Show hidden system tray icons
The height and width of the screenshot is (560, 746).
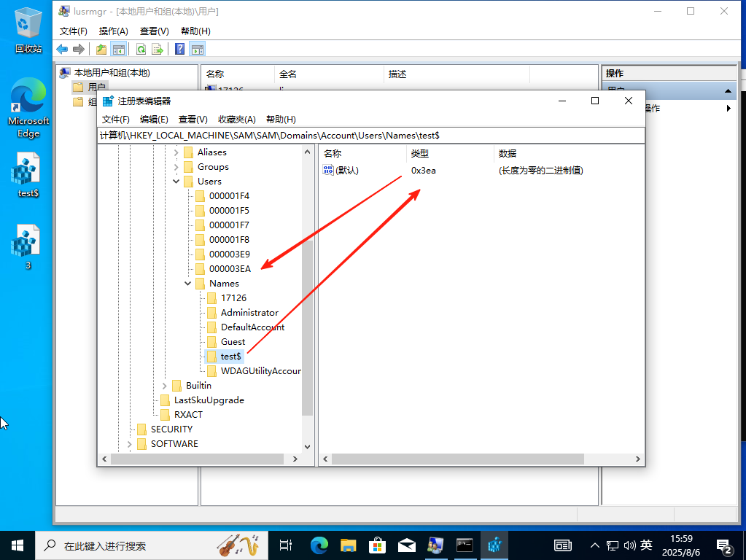pyautogui.click(x=595, y=545)
